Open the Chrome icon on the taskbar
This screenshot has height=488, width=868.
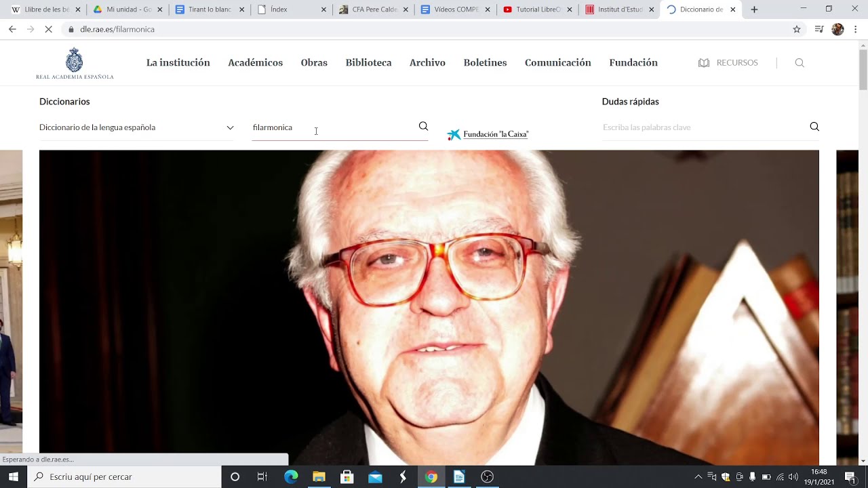pos(431,476)
